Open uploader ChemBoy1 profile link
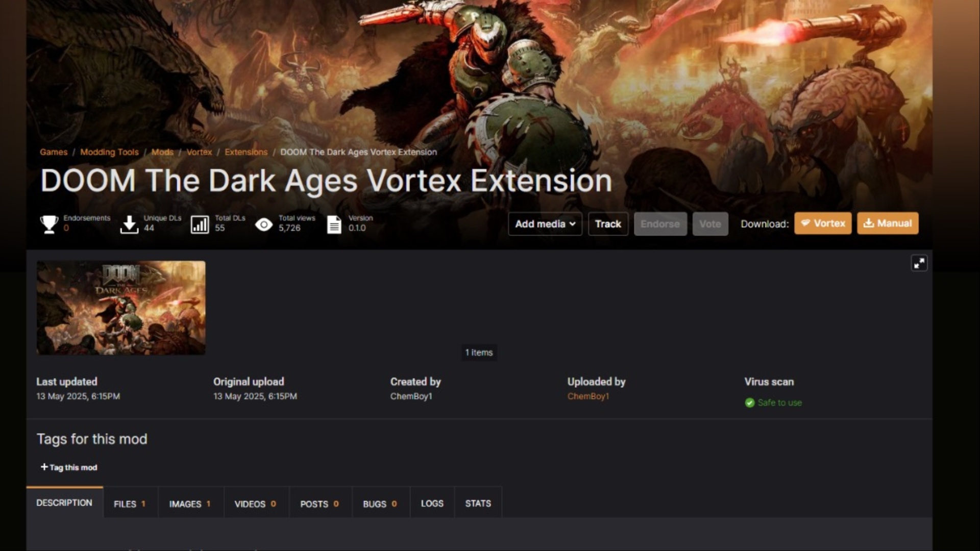 tap(588, 396)
